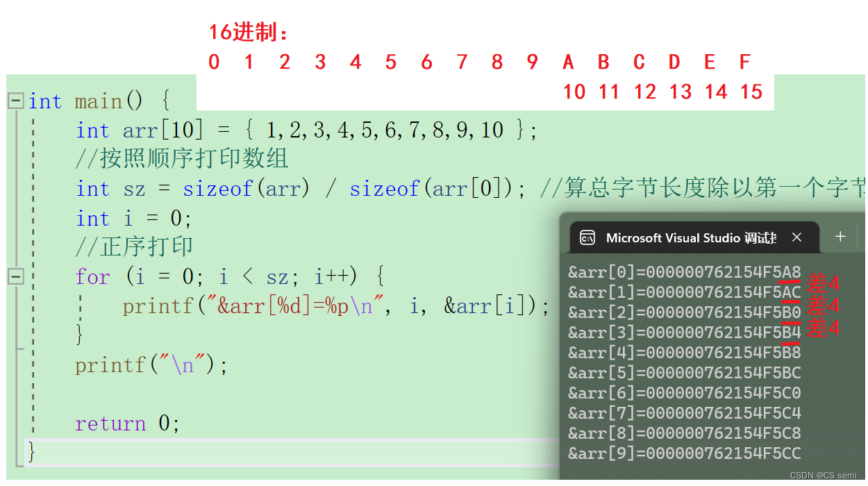This screenshot has width=868, height=486.
Task: Click the command prompt icon on the console tab
Action: [588, 237]
